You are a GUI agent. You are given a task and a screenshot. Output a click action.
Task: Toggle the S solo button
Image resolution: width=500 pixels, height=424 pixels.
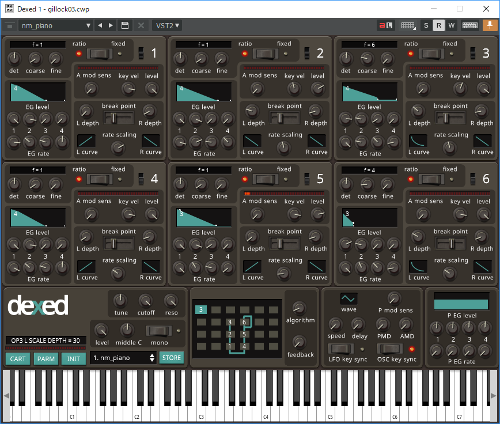[x=426, y=26]
